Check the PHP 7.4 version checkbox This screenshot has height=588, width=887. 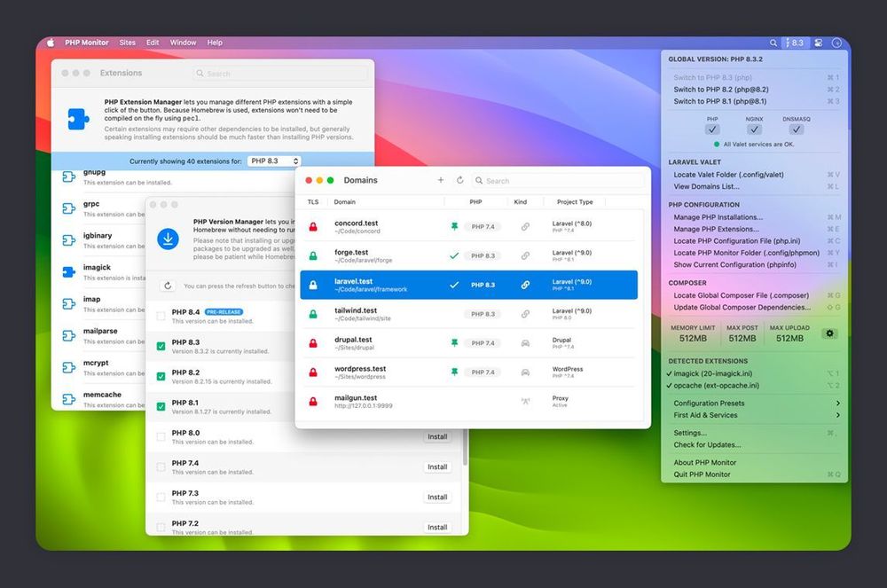(x=161, y=467)
